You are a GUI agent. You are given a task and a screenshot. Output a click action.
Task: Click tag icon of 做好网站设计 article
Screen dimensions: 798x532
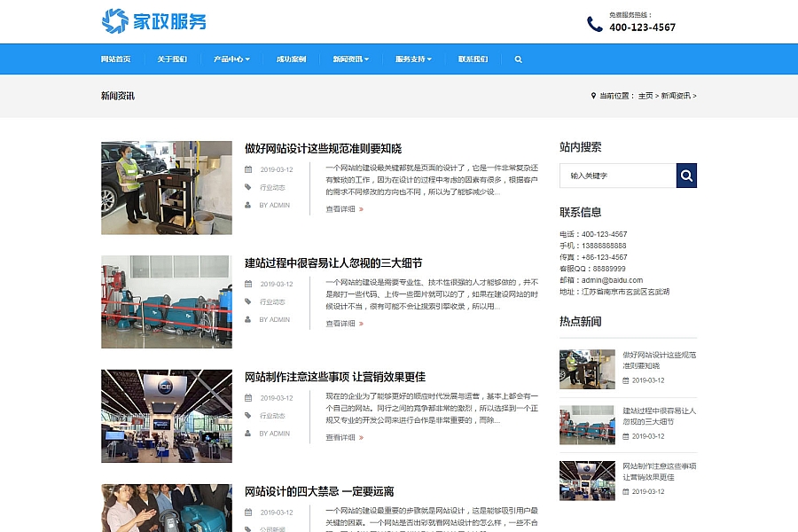(x=248, y=187)
